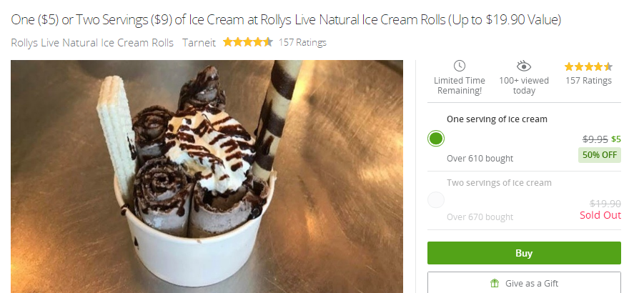Open the 157 Ratings link under the title

302,42
